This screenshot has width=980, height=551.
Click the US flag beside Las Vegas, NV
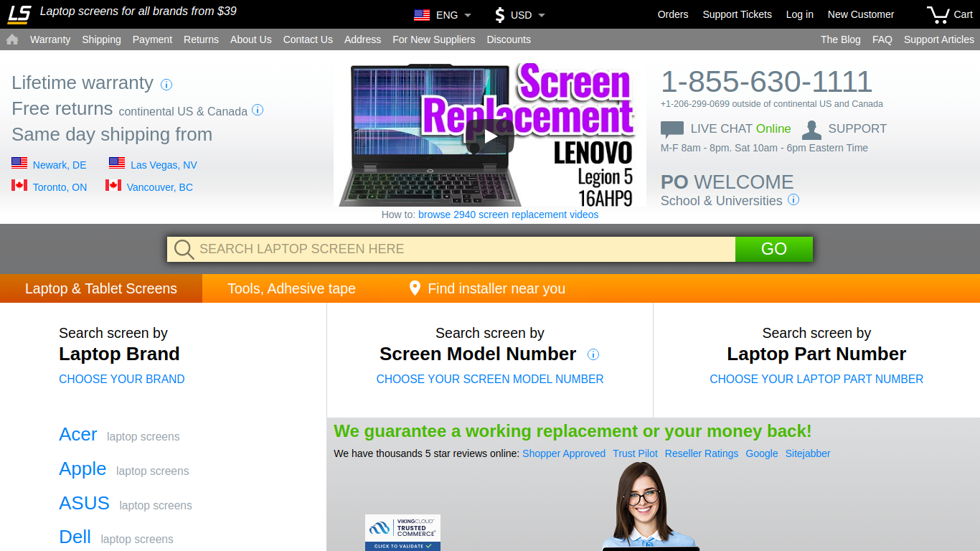(117, 164)
